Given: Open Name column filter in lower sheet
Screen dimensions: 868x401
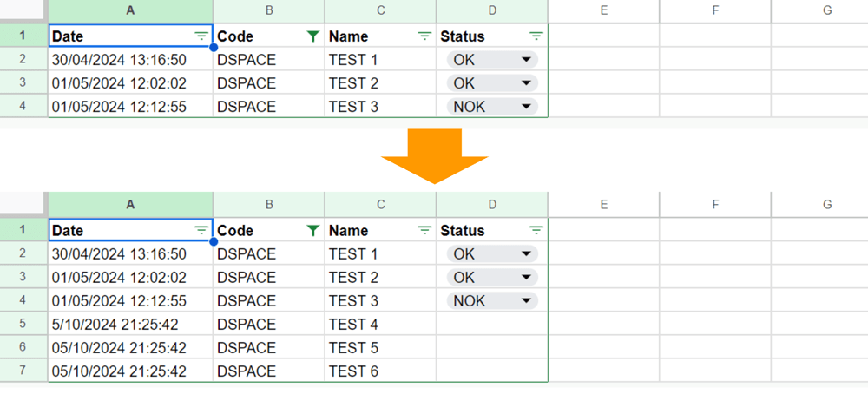Looking at the screenshot, I should (424, 231).
